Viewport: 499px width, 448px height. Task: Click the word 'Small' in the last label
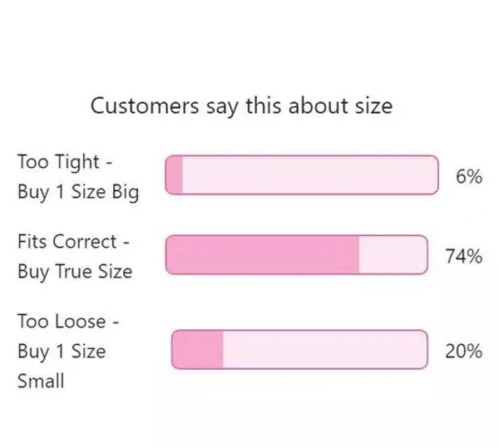(41, 382)
